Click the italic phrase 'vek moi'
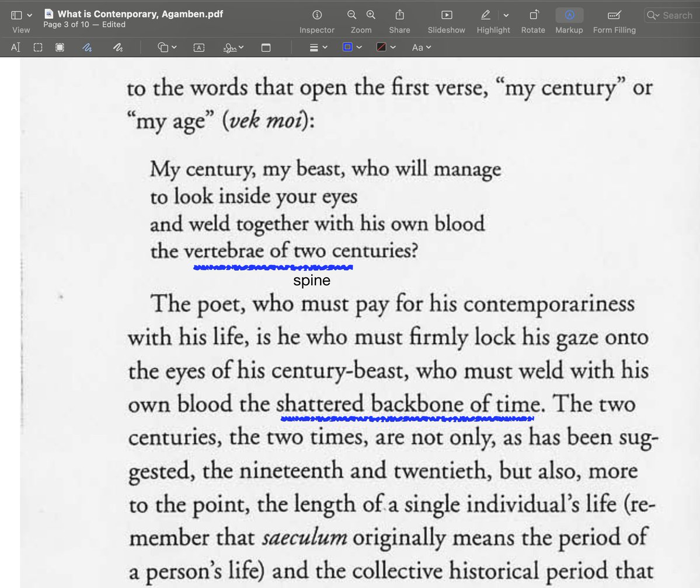This screenshot has height=588, width=700. pyautogui.click(x=267, y=120)
